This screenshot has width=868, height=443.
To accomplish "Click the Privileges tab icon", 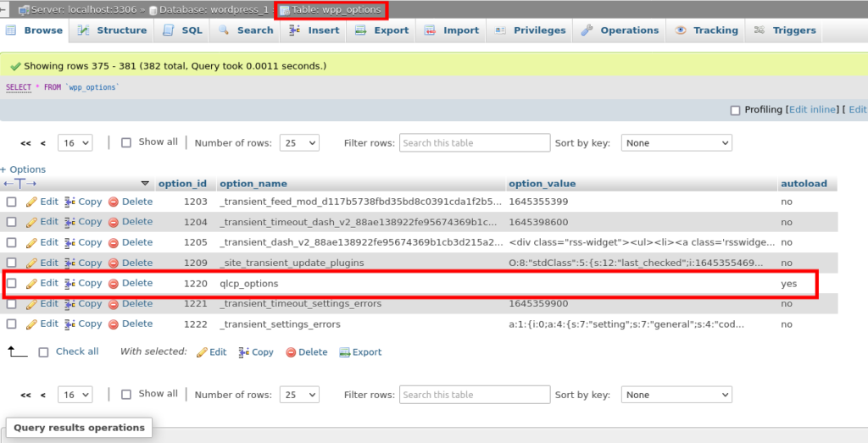I will [x=500, y=30].
